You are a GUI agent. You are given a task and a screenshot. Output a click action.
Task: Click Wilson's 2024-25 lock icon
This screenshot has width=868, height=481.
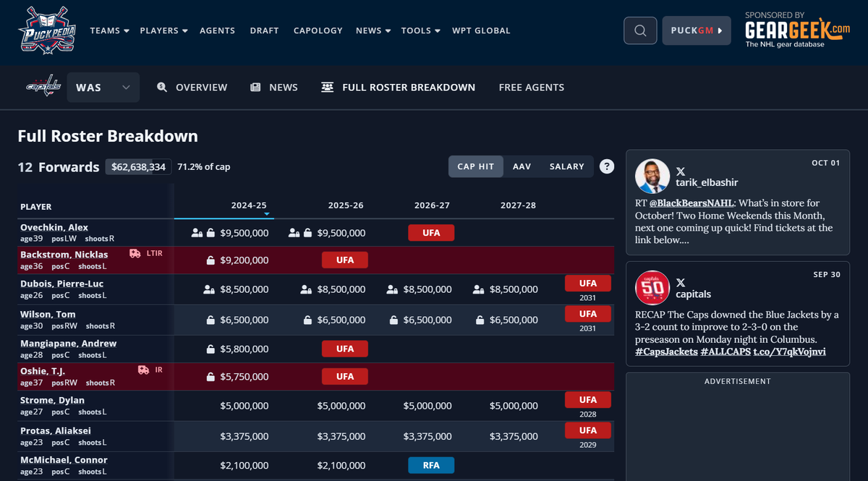(210, 320)
